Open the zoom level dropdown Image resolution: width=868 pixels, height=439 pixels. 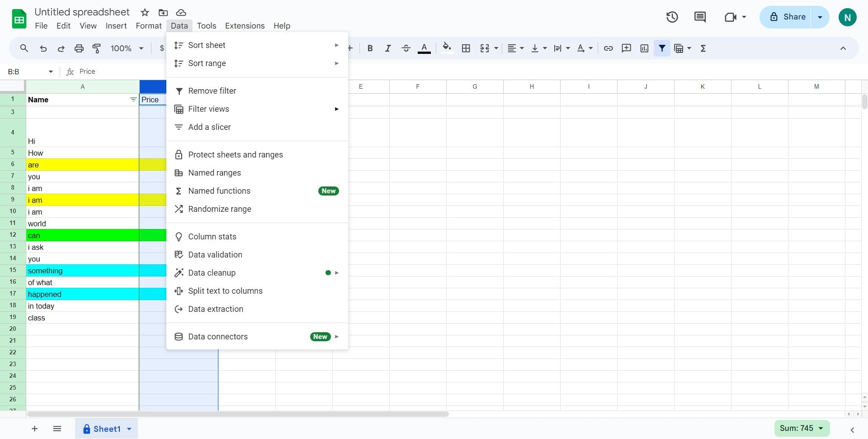point(126,48)
